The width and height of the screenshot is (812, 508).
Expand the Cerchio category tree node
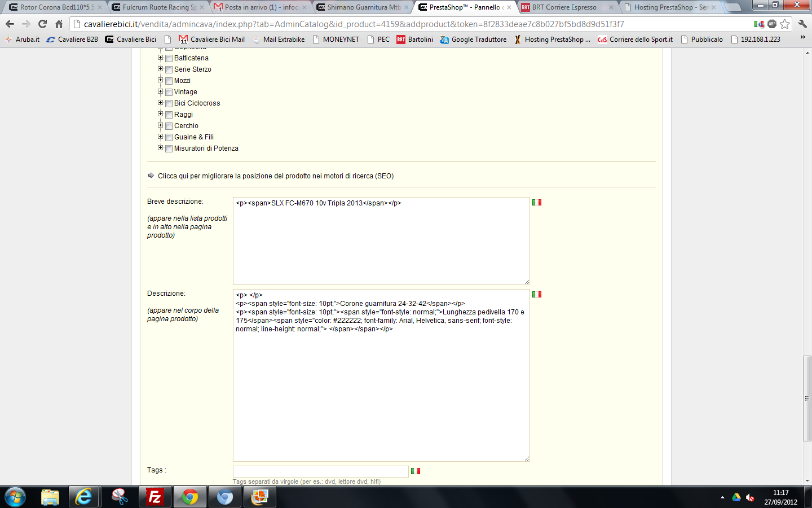click(160, 125)
